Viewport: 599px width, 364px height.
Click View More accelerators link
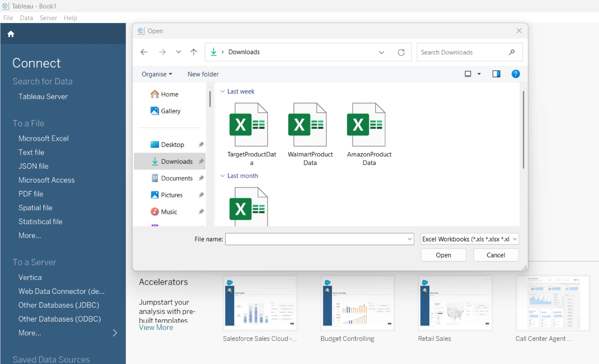click(x=156, y=328)
